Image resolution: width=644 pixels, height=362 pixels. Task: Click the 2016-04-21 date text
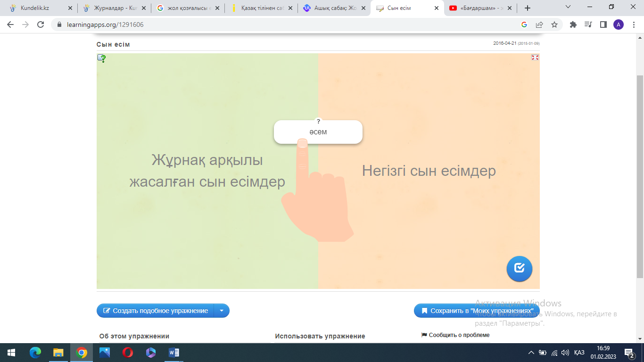click(x=505, y=43)
